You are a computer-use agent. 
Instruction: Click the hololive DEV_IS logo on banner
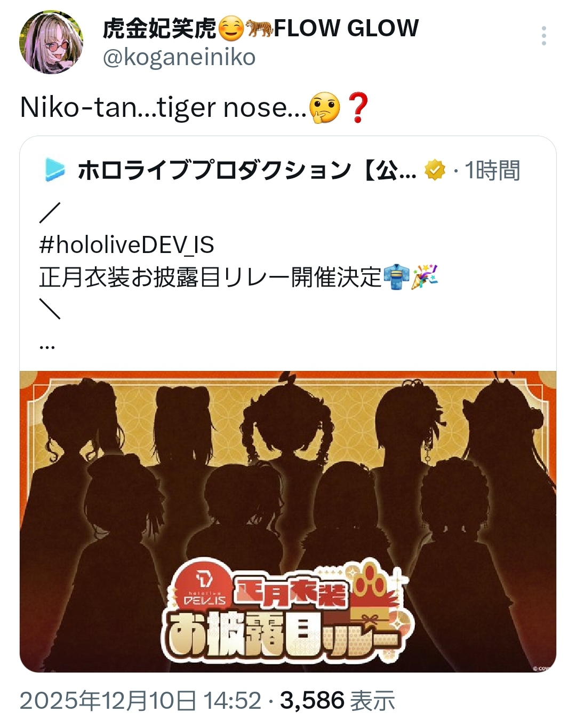tap(204, 588)
